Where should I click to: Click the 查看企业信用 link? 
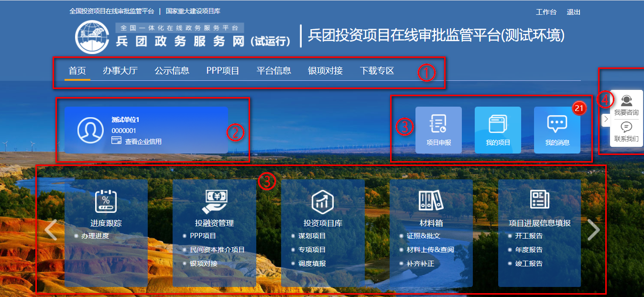143,142
